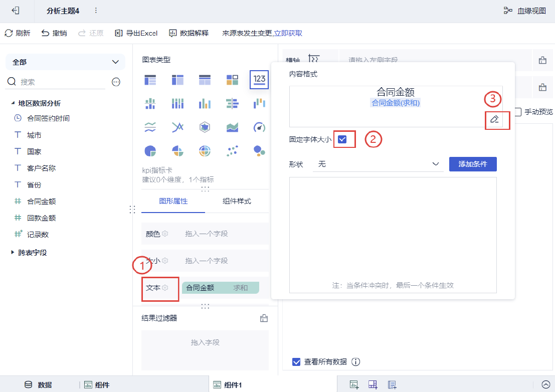Choose the stacked column chart type

pyautogui.click(x=177, y=103)
